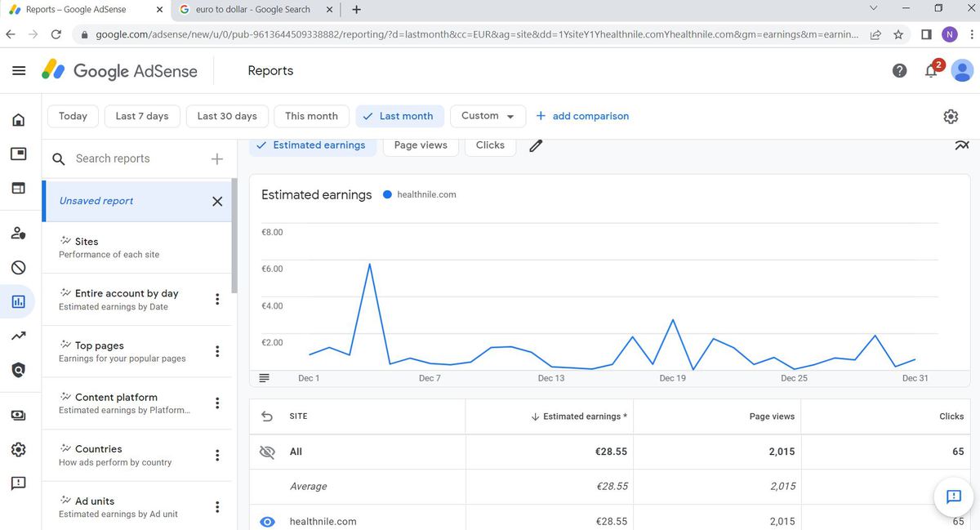Sort table by Estimated earnings column
The width and height of the screenshot is (980, 530).
(579, 416)
